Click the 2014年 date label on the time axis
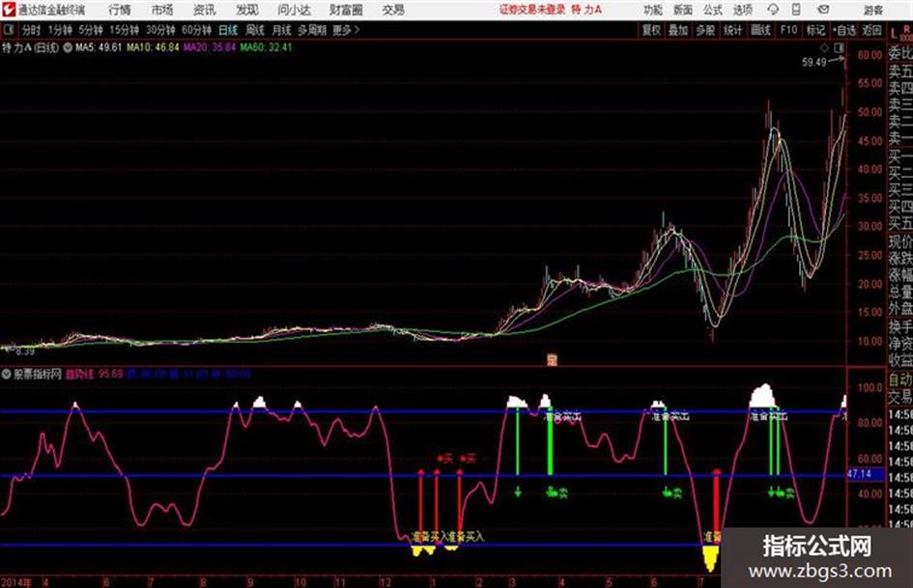The height and width of the screenshot is (588, 913). 16,582
